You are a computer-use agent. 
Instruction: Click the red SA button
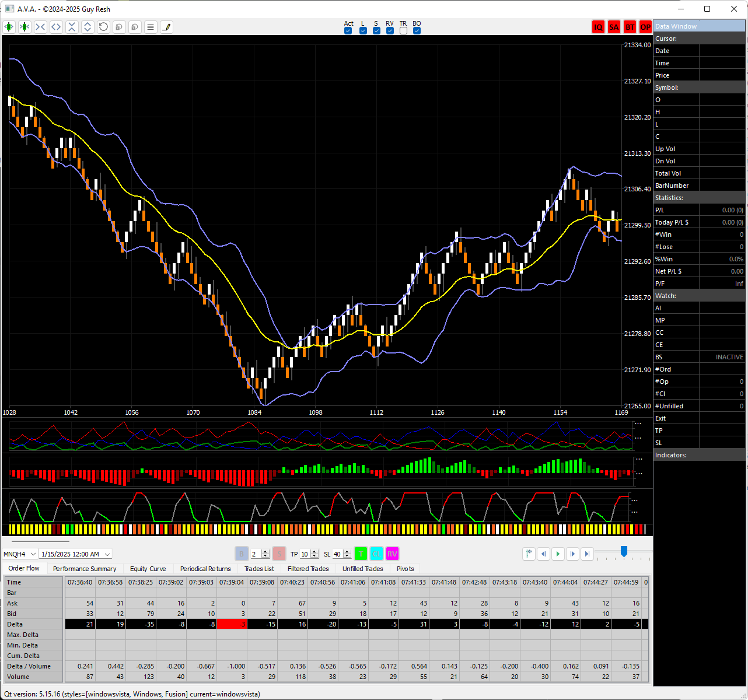click(x=614, y=27)
